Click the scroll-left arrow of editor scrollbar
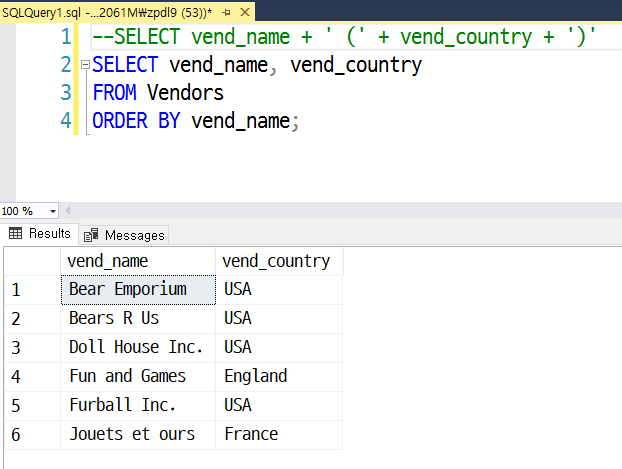Image resolution: width=622 pixels, height=469 pixels. (67, 211)
